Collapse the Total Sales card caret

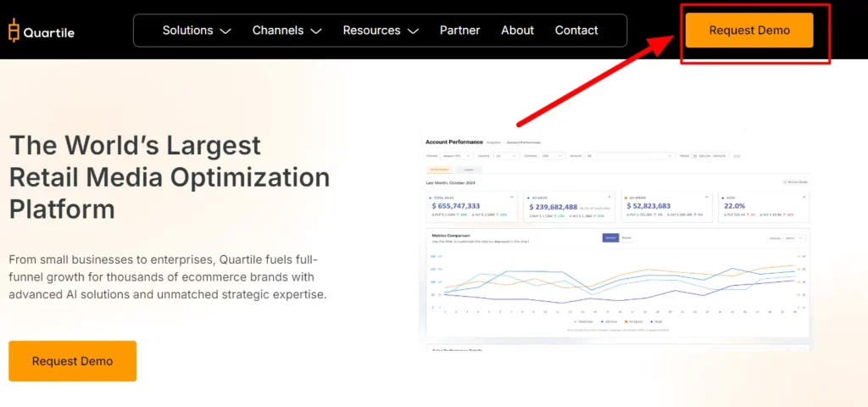tap(511, 197)
